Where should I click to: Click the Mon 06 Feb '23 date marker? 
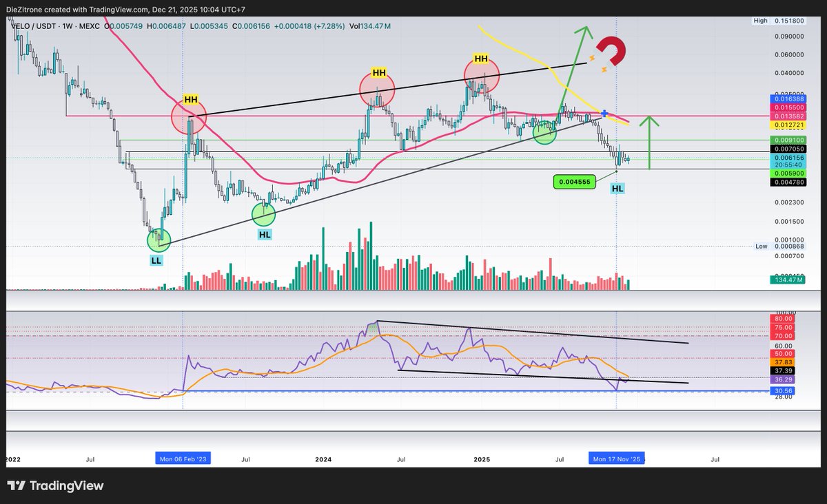[182, 458]
